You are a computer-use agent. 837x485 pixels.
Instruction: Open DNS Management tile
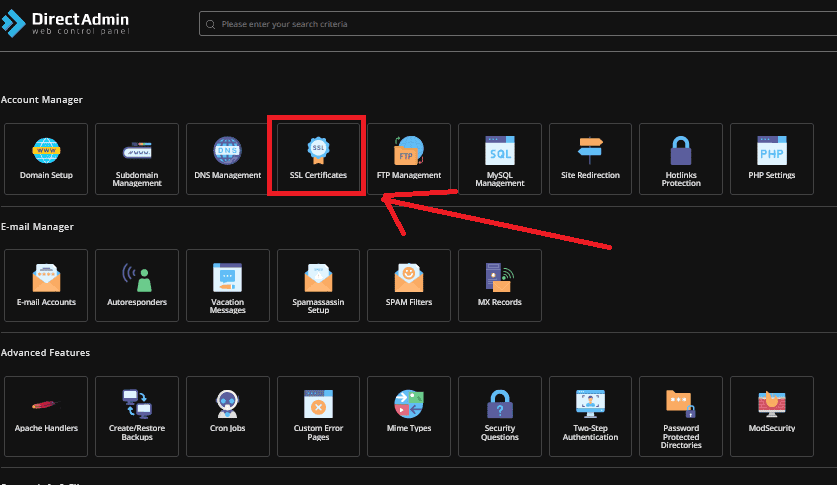[x=227, y=159]
